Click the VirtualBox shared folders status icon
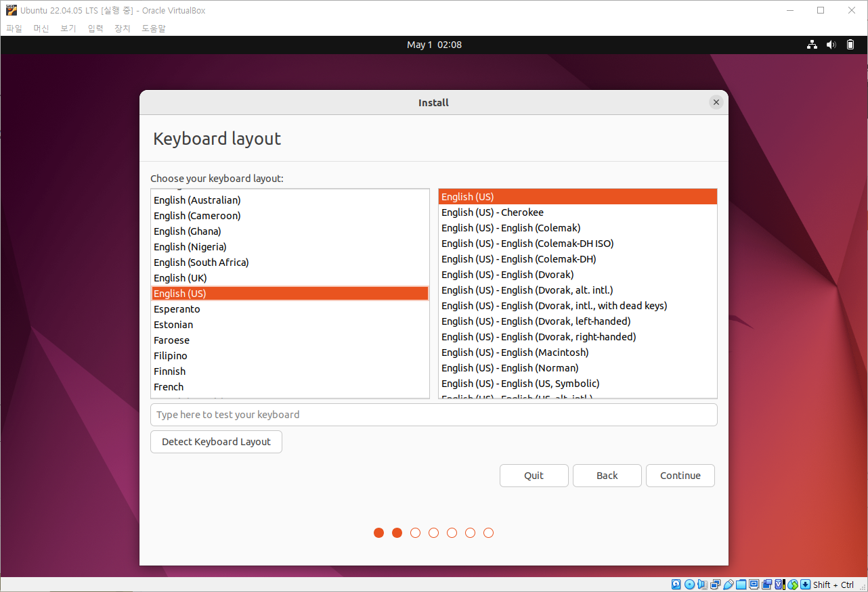Screen dimensions: 868x592 (741, 585)
